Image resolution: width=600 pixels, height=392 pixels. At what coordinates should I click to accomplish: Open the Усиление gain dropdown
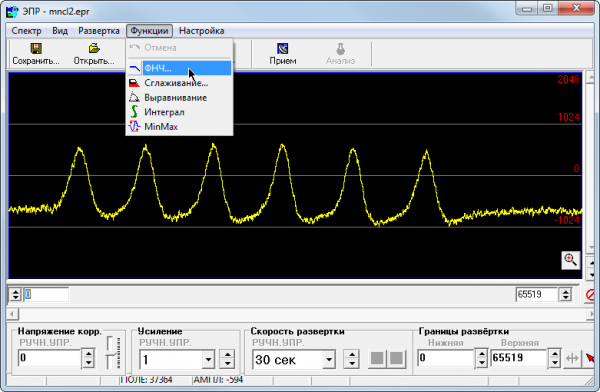[209, 359]
